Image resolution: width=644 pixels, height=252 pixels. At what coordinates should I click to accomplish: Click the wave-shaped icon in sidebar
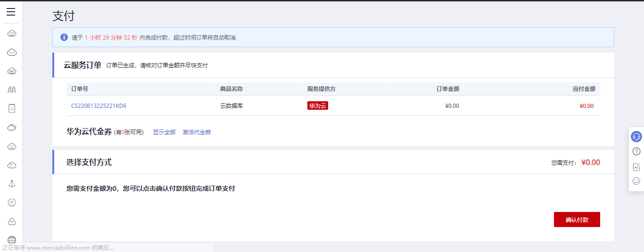click(x=12, y=89)
